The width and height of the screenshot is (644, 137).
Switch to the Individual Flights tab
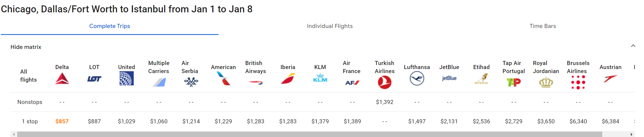pyautogui.click(x=330, y=26)
